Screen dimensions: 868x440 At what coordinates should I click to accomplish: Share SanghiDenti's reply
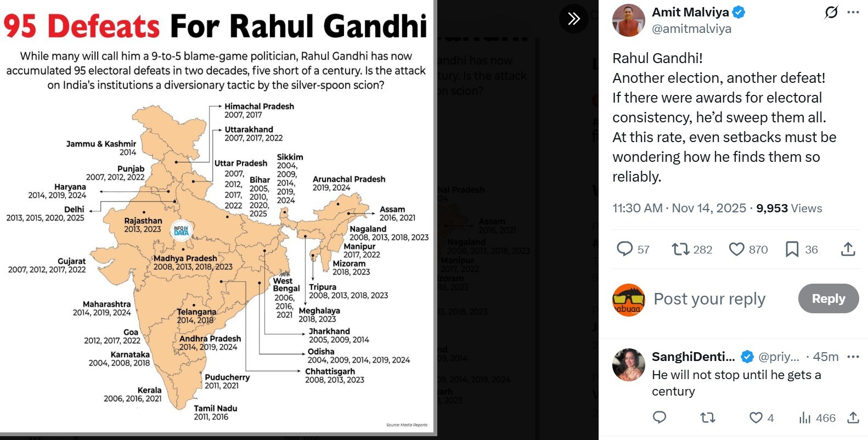click(x=853, y=418)
